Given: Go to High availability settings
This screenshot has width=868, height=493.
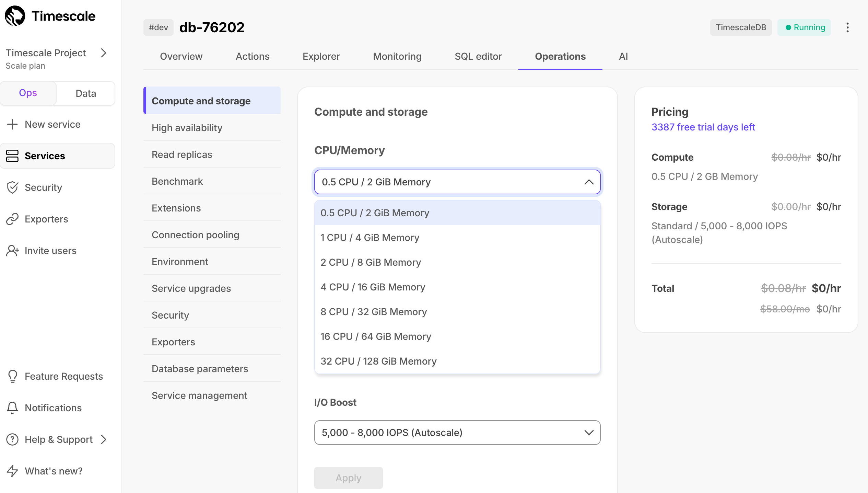Looking at the screenshot, I should point(212,128).
